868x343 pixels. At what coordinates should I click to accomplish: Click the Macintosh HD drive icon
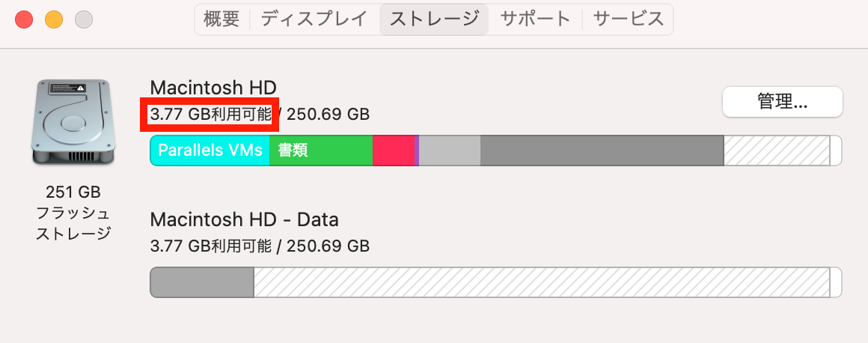(x=73, y=121)
